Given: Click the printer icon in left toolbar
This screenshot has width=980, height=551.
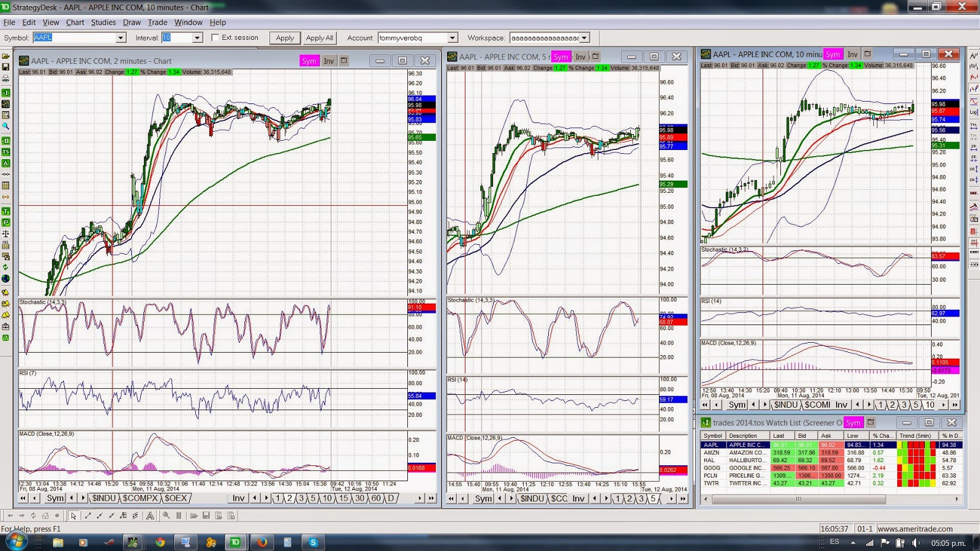Looking at the screenshot, I should tap(6, 78).
